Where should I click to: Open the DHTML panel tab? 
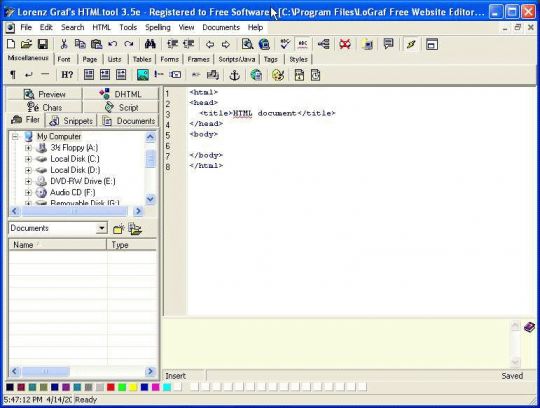121,94
